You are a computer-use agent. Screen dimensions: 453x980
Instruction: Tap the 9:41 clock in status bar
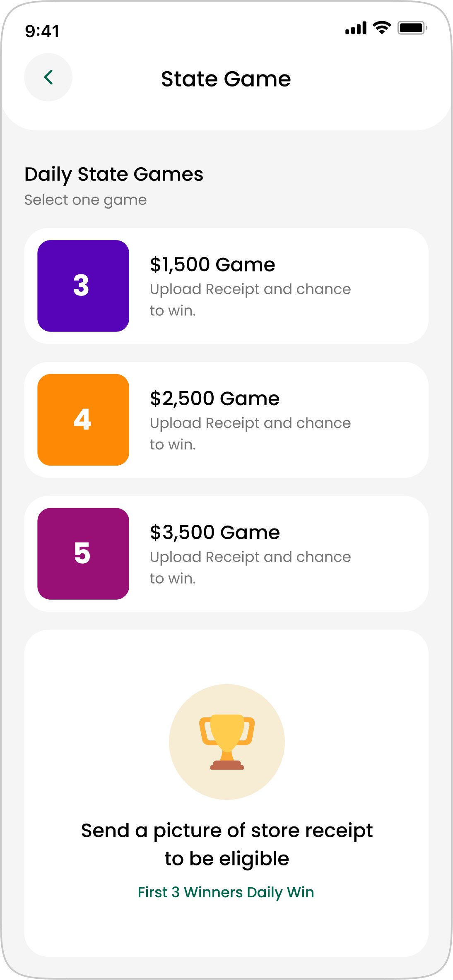point(42,31)
